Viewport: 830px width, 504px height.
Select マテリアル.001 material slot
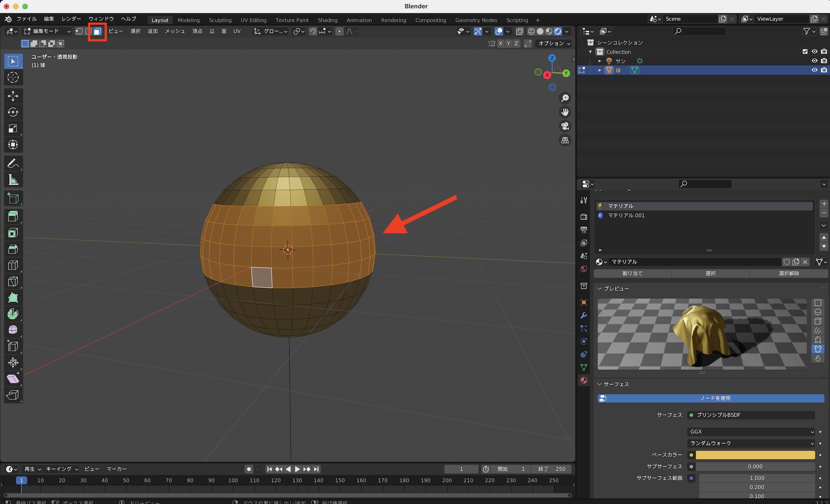point(626,215)
